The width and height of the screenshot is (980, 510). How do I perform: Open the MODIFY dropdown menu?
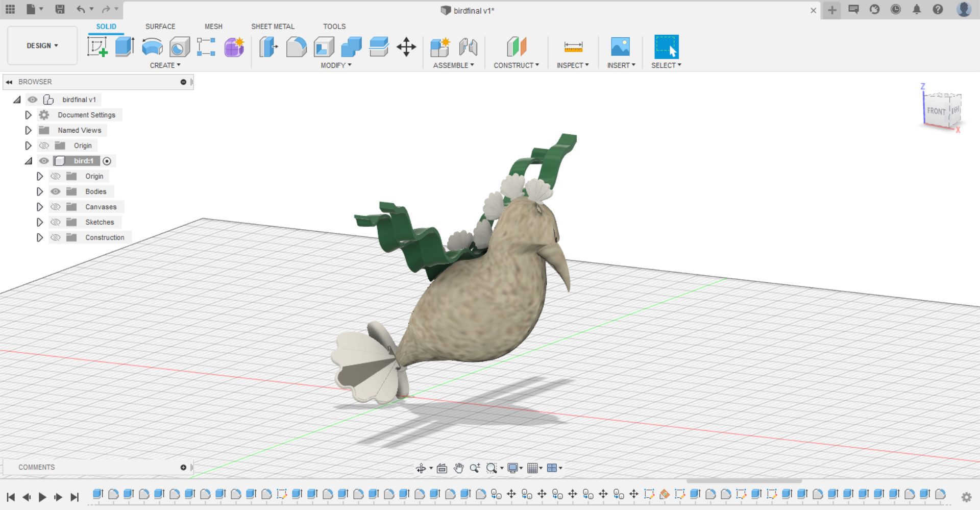click(336, 65)
